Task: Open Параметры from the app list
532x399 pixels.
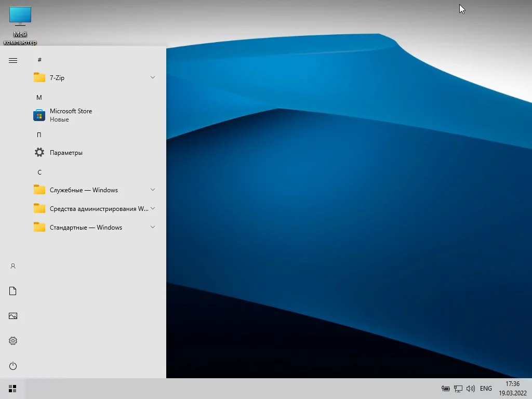Action: point(66,152)
